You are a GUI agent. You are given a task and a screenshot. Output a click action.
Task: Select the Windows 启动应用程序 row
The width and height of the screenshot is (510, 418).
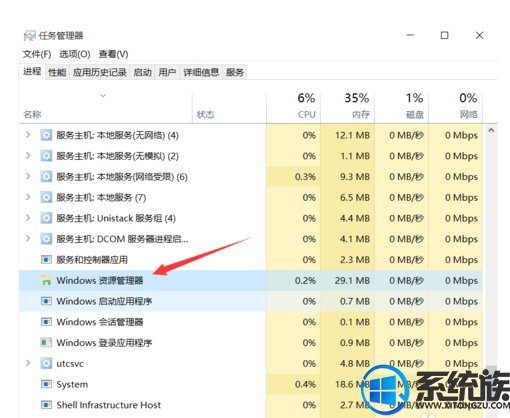coord(251,301)
